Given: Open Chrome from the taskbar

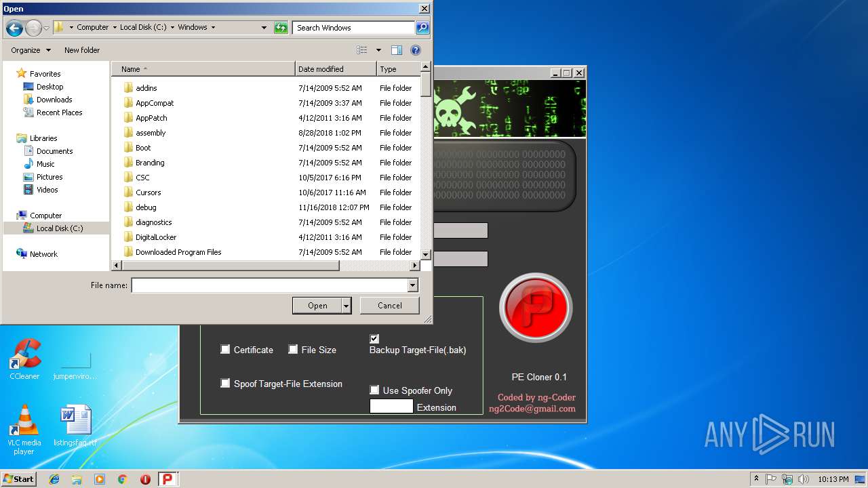Looking at the screenshot, I should (123, 479).
